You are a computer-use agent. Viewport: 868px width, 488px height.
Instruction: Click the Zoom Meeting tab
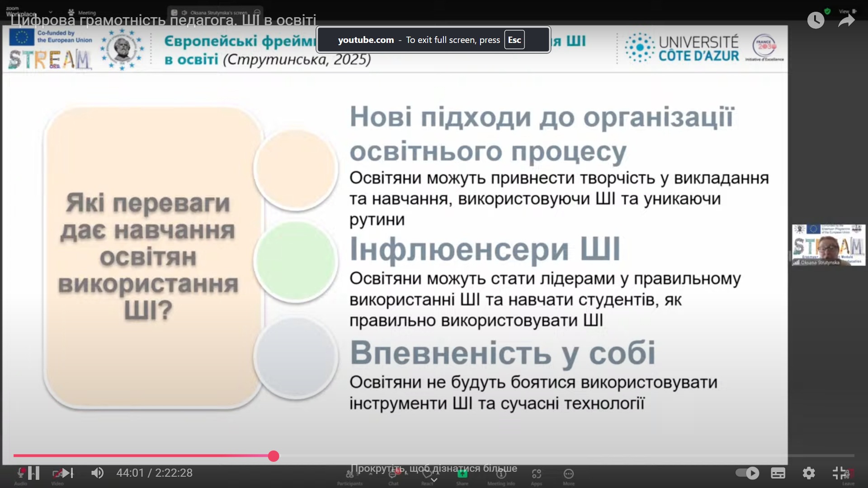pyautogui.click(x=83, y=13)
